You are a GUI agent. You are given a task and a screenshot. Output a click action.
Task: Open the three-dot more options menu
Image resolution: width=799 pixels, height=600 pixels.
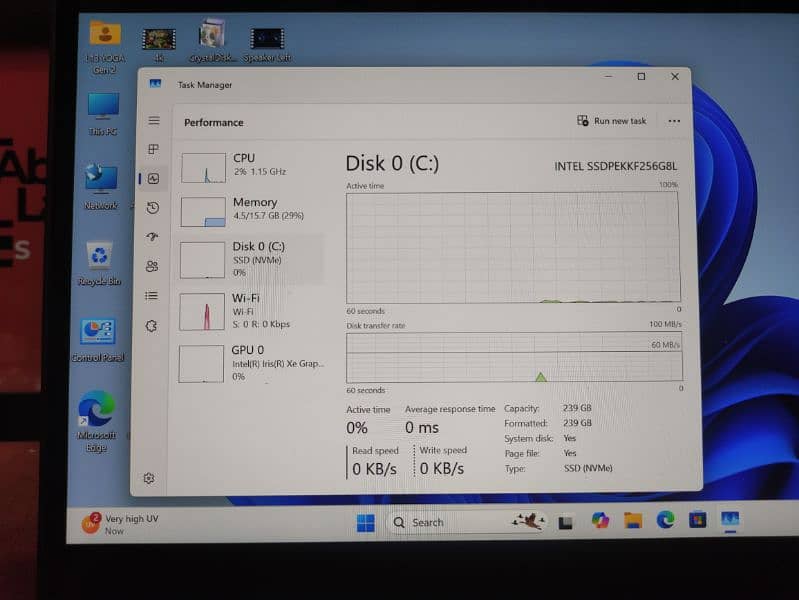pyautogui.click(x=674, y=121)
